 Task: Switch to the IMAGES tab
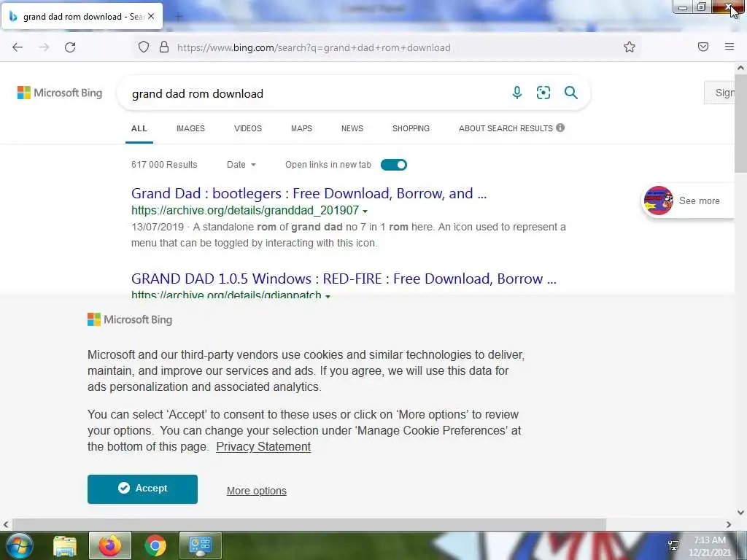(x=190, y=128)
